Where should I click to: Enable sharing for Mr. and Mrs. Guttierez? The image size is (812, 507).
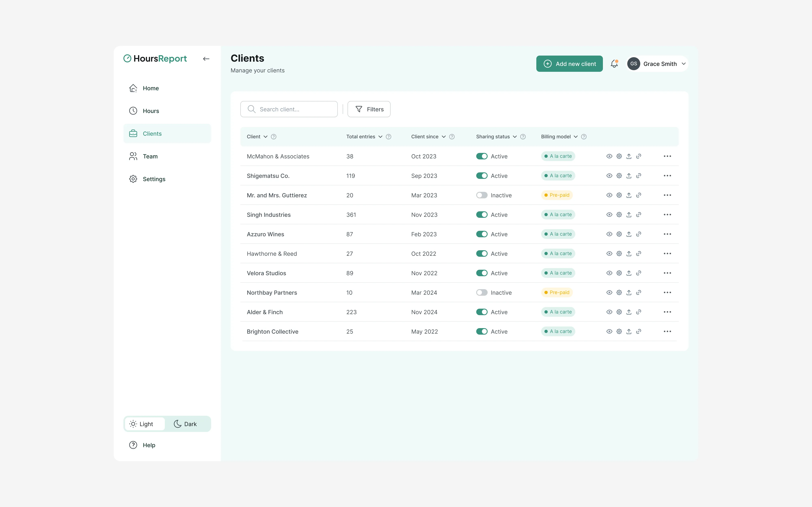tap(482, 195)
